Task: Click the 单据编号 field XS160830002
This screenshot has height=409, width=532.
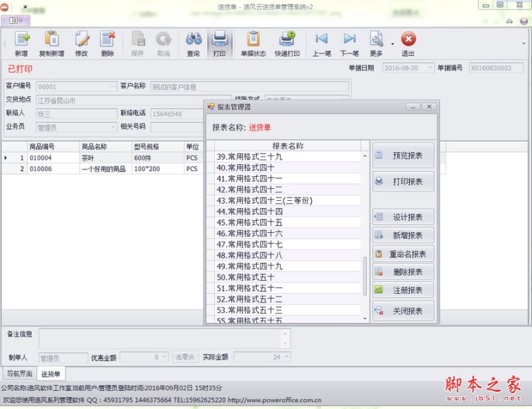Action: click(495, 68)
